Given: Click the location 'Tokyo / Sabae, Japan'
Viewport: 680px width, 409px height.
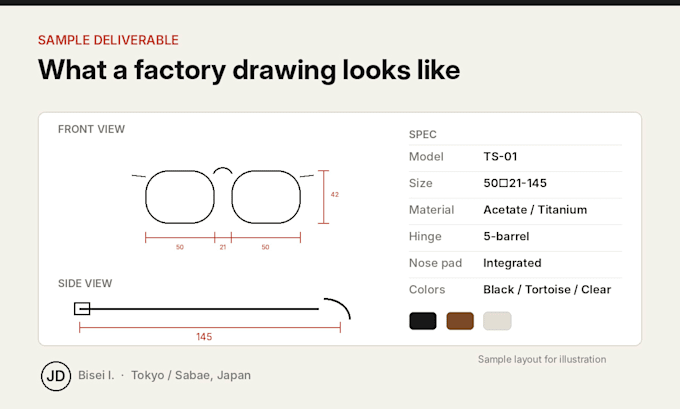Looking at the screenshot, I should click(191, 375).
